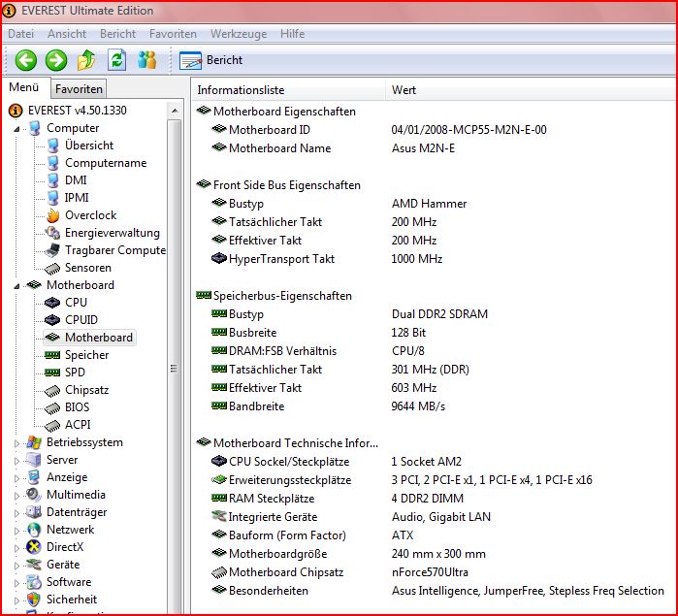Click the tree scrollbar up arrow

click(x=175, y=111)
